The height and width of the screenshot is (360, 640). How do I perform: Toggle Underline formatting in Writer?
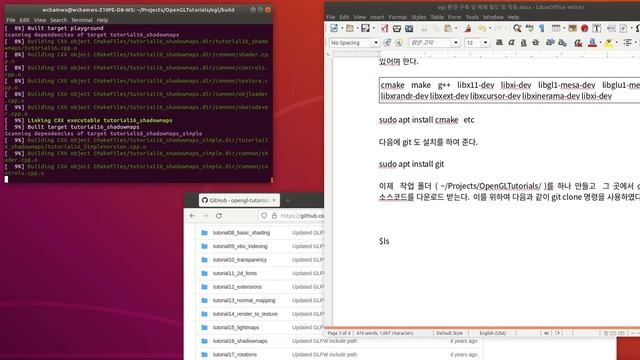(x=523, y=42)
